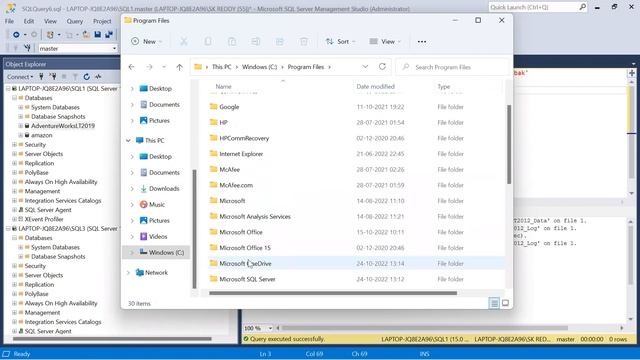The height and width of the screenshot is (360, 640).
Task: Expand Integration Services Catalogs under SQL1
Action: tap(14, 201)
